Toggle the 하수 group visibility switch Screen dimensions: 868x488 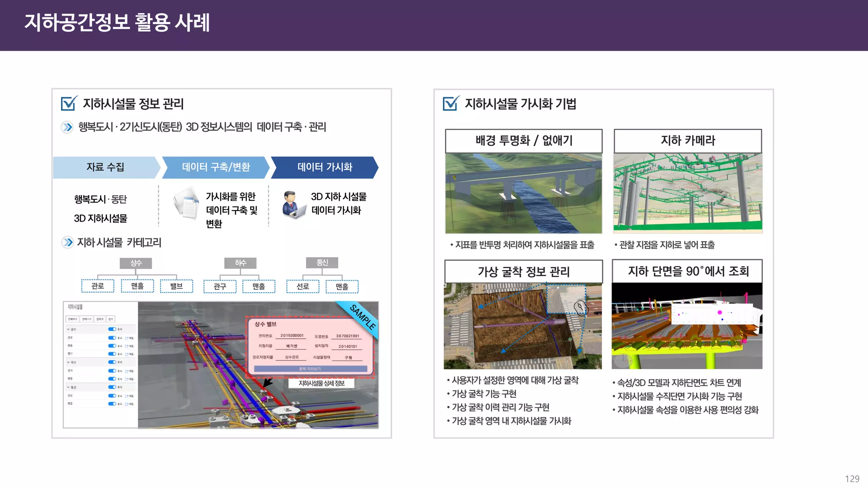[112, 362]
